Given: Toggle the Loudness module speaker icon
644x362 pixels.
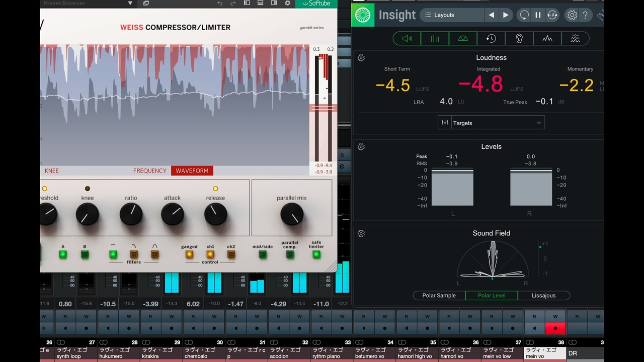Looking at the screenshot, I should click(407, 38).
